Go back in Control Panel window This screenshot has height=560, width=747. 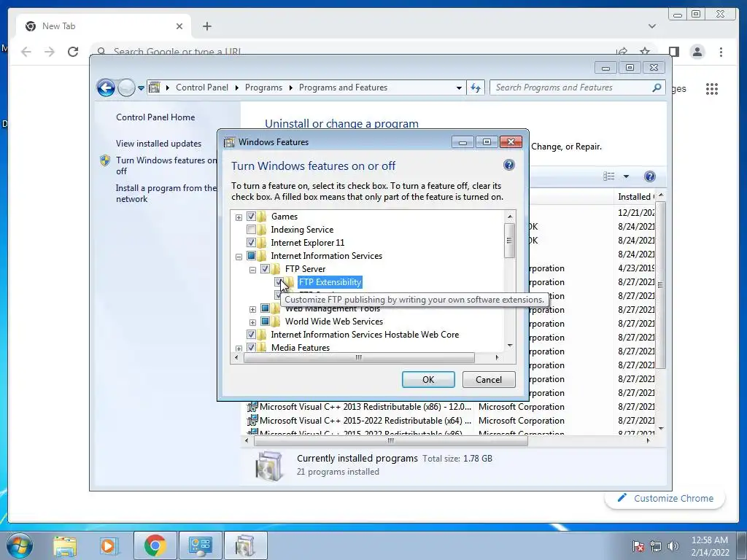106,87
